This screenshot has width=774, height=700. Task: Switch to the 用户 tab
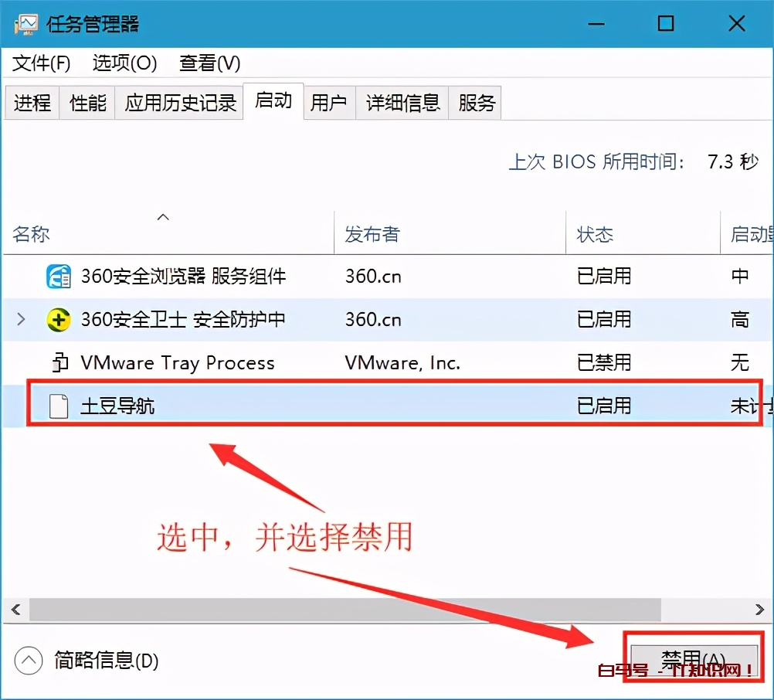[x=328, y=102]
